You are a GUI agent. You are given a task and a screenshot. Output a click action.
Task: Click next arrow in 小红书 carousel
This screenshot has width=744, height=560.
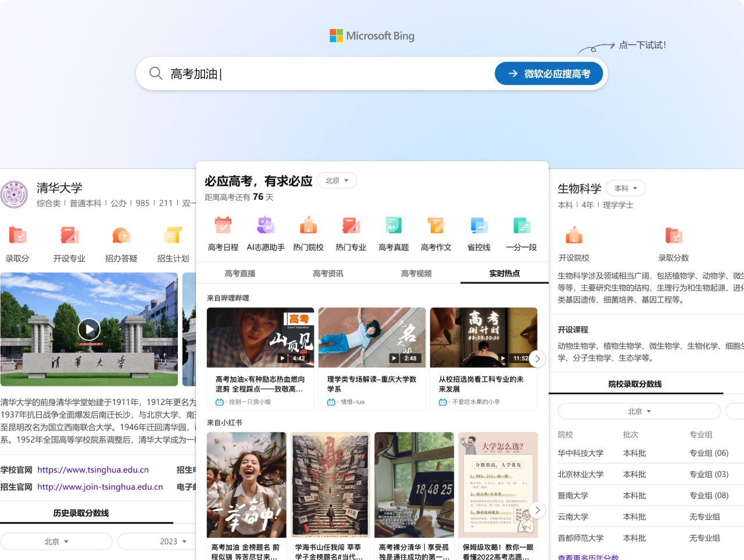(538, 510)
